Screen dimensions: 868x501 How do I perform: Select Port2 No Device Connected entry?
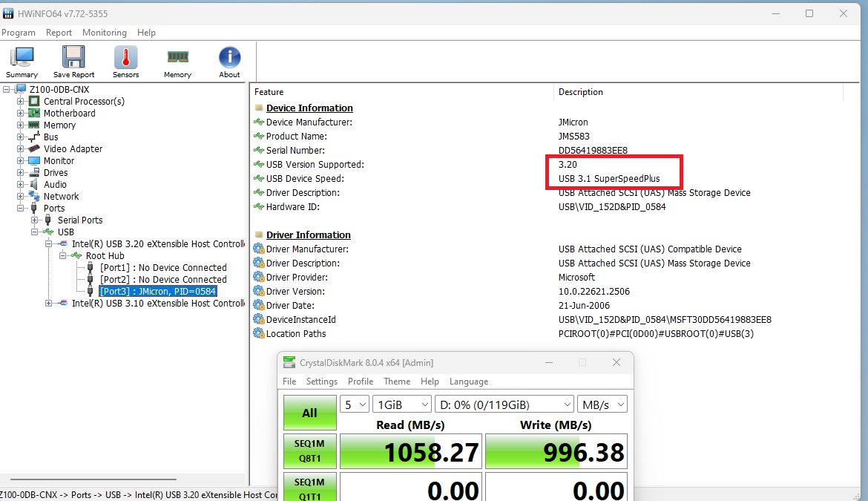tap(163, 280)
